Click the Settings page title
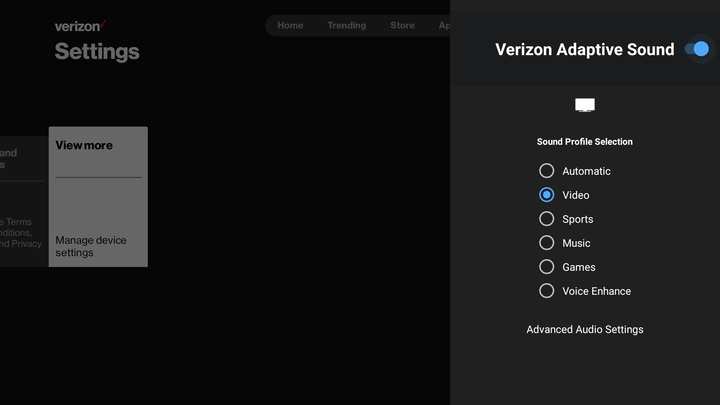The height and width of the screenshot is (405, 720). (x=97, y=51)
